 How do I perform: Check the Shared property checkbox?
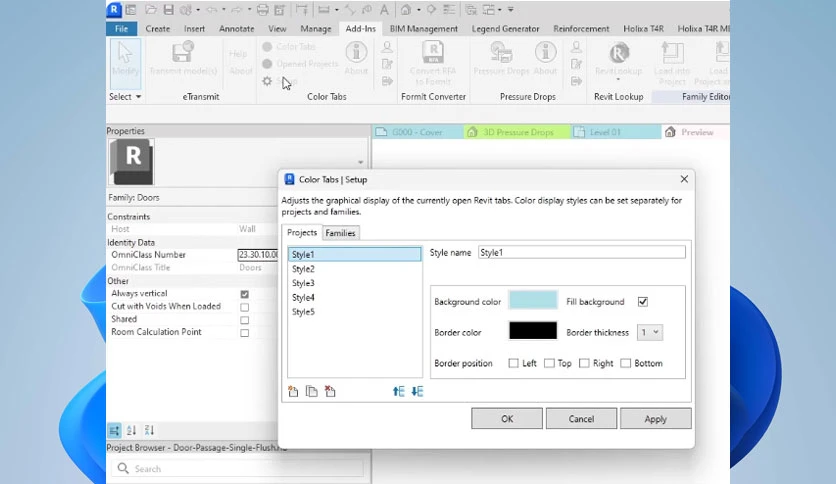[245, 320]
